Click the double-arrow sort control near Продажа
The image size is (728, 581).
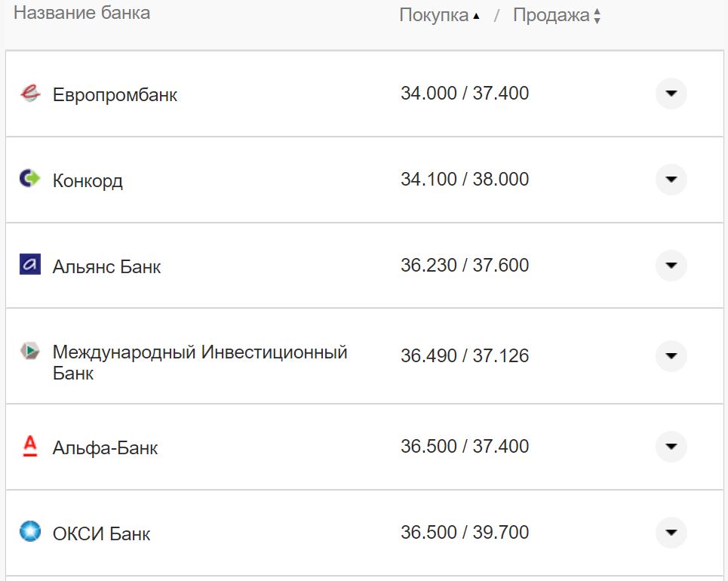[x=598, y=14]
